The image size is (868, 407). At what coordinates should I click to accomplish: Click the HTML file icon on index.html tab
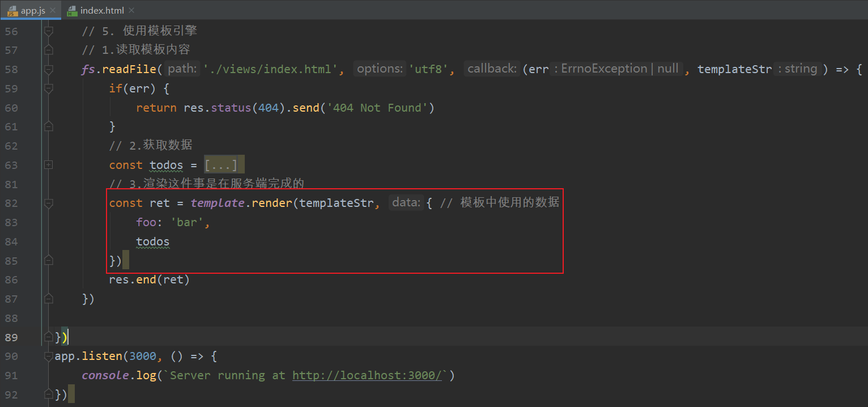click(71, 10)
